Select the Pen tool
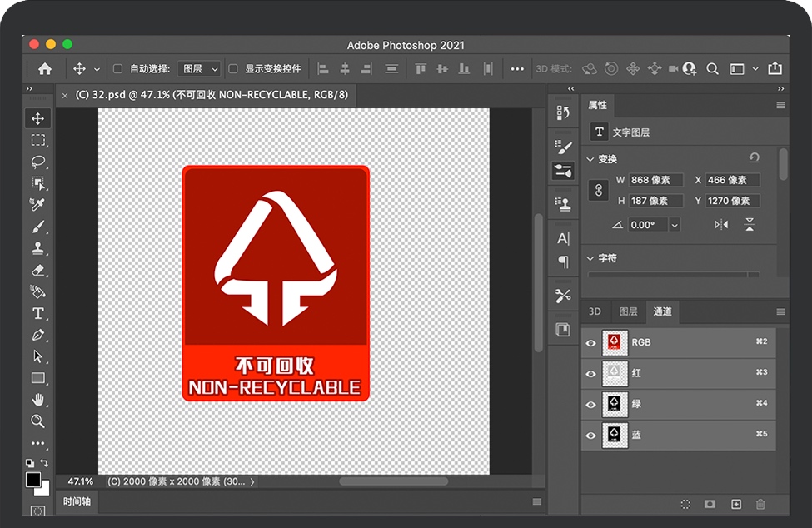812x528 pixels. coord(38,335)
